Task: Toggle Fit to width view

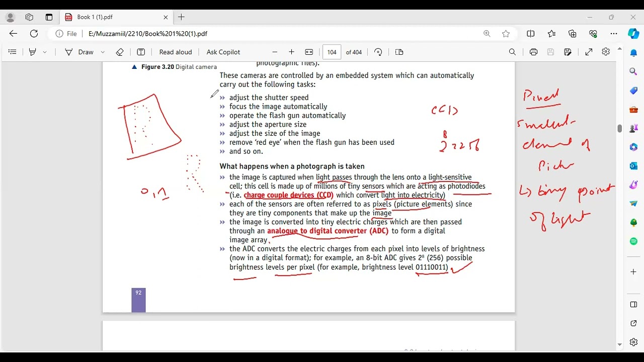Action: coord(309,52)
